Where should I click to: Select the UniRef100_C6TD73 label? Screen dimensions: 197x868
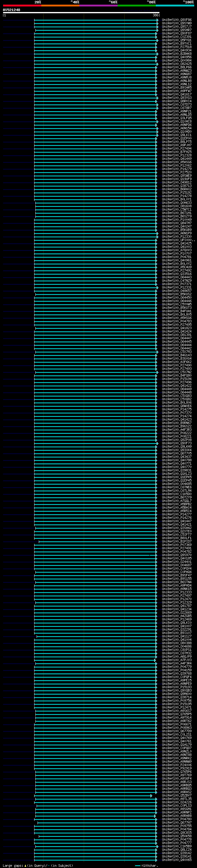point(176,104)
